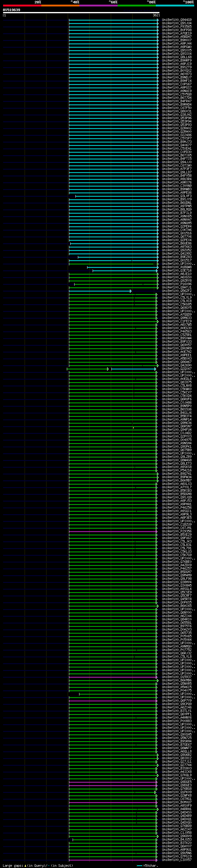The image size is (197, 868).
Task: Select label UniRef100_P54216
Action: pyautogui.click(x=177, y=470)
